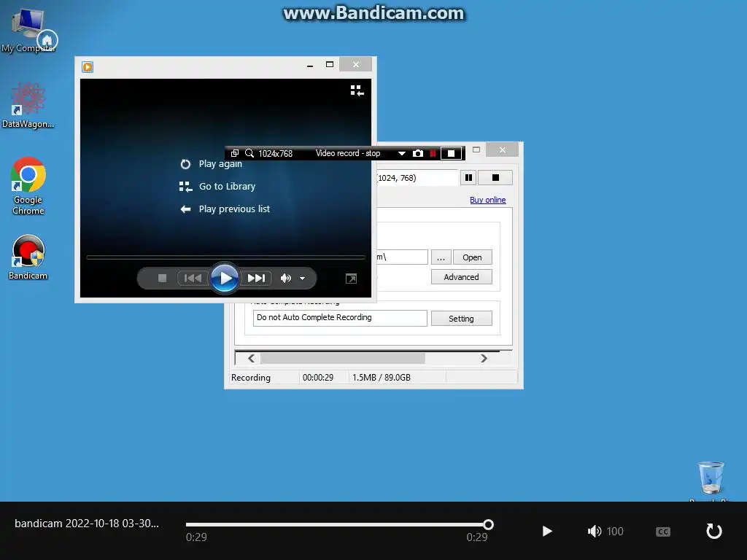Stop recording via overlay stop button
This screenshot has width=747, height=560.
(x=451, y=153)
